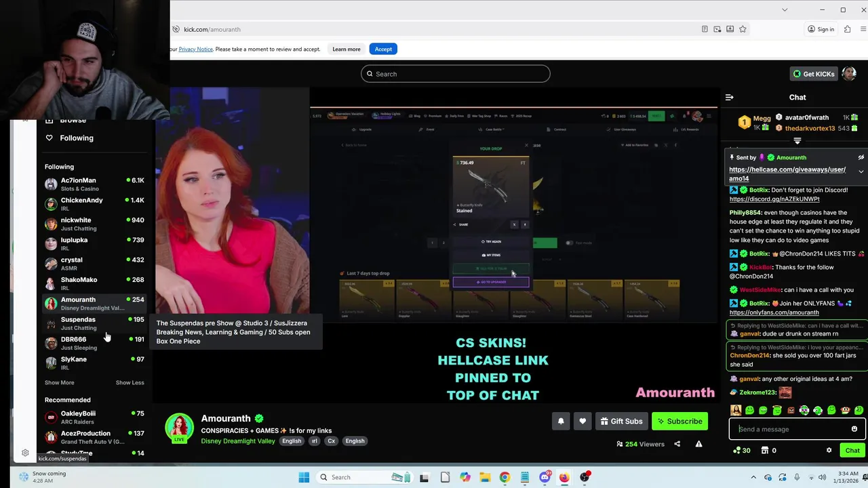Open nickwhite channel in Following list
Viewport: 868px width, 488px height.
coord(94,224)
